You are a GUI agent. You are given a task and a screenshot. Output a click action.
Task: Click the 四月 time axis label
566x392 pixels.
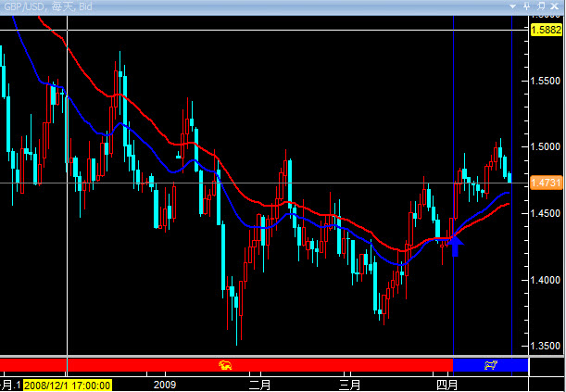[447, 386]
